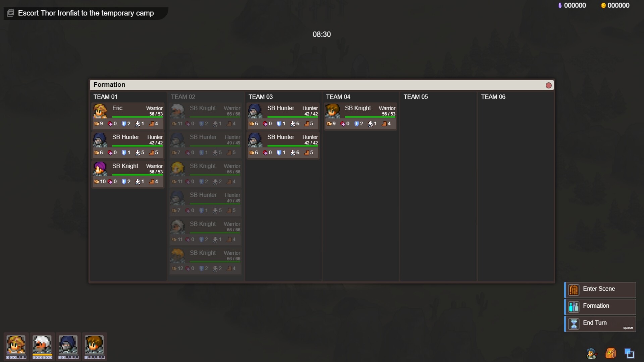The height and width of the screenshot is (362, 644).
Task: Click the hero character icon near bottom right
Action: point(591,353)
